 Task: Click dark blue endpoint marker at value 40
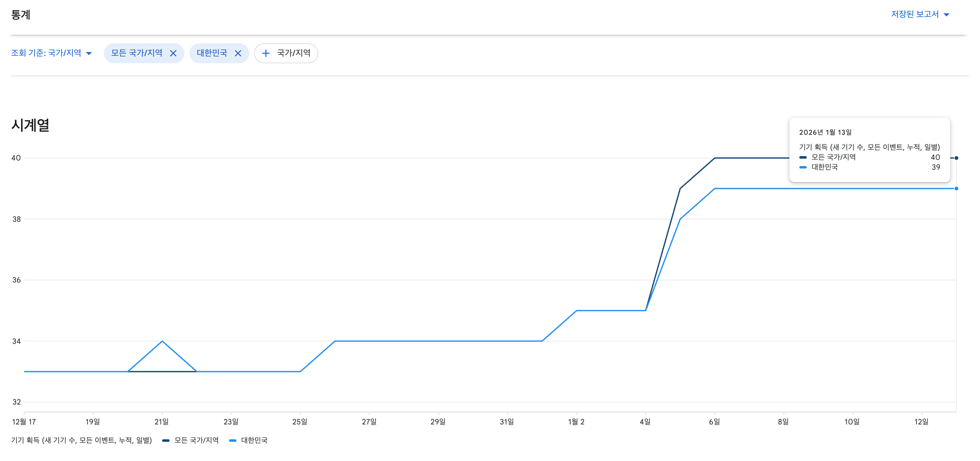coord(956,158)
